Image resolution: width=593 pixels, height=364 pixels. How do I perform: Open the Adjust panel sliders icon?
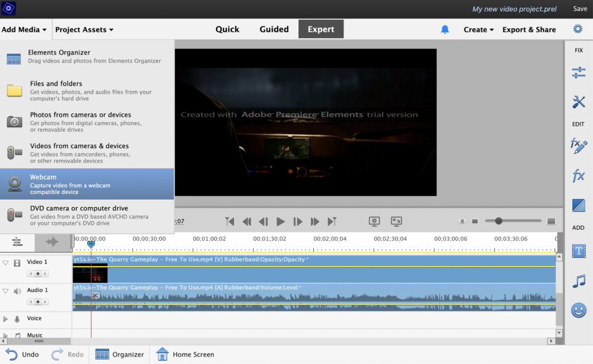(x=579, y=72)
